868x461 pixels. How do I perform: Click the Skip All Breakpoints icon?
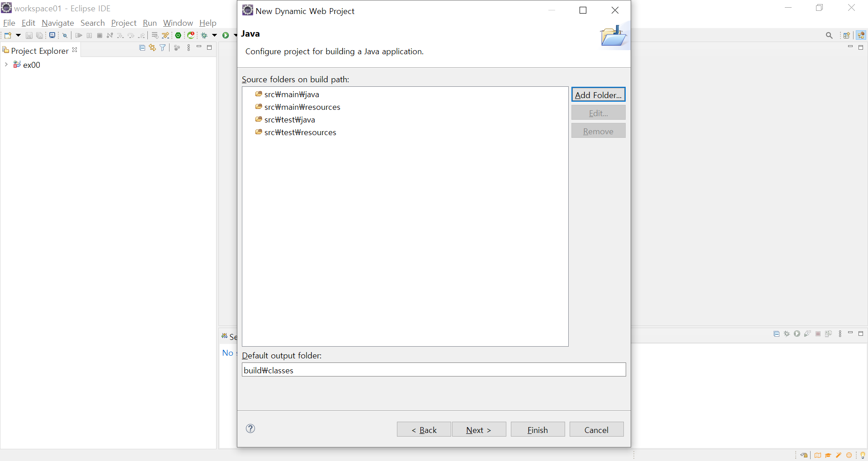coord(65,35)
